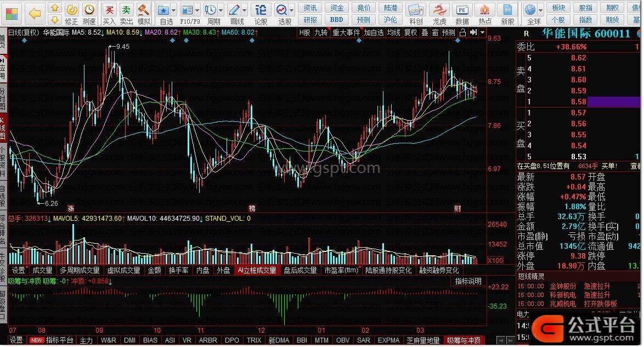Switch to the 换手率 turnover tab
This screenshot has height=347, width=644.
[x=178, y=270]
